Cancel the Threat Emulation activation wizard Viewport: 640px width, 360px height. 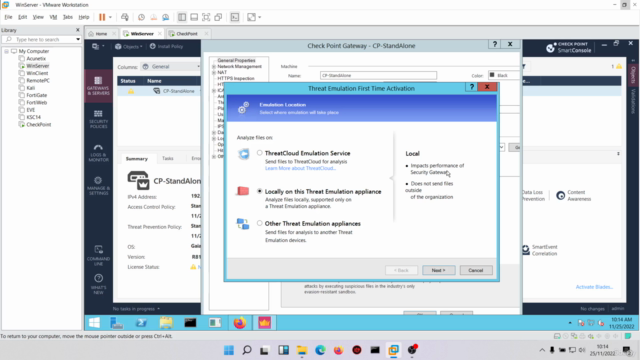pyautogui.click(x=476, y=270)
